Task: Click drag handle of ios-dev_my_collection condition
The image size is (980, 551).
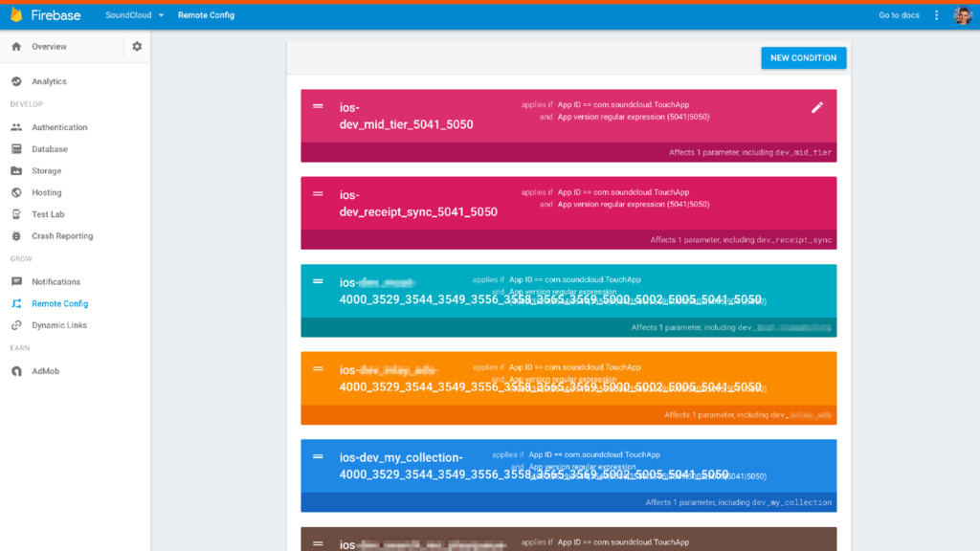Action: click(x=318, y=456)
